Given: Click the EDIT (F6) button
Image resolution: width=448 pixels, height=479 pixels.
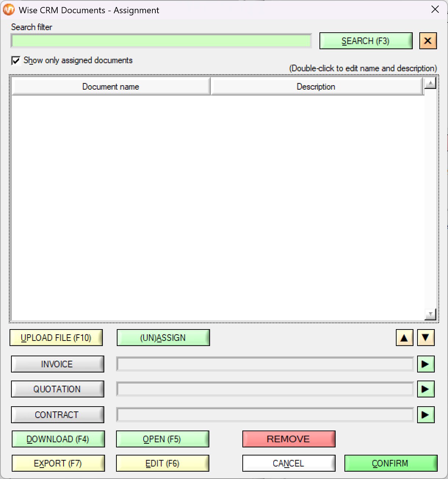Looking at the screenshot, I should pyautogui.click(x=162, y=463).
